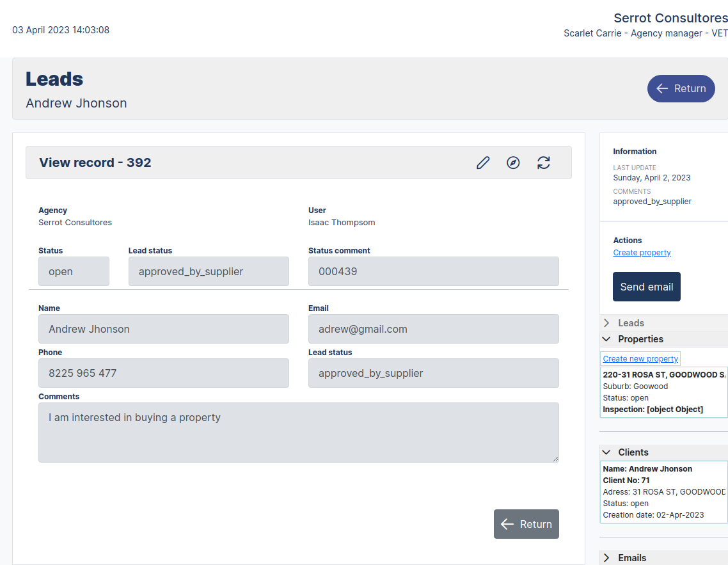Click the Comments text area
The image size is (728, 565).
click(298, 432)
